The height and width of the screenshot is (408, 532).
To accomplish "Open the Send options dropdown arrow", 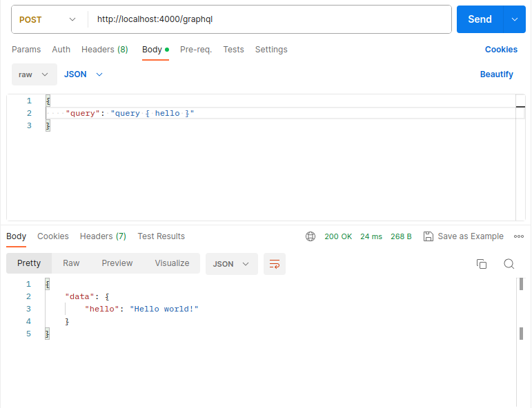I will 514,19.
